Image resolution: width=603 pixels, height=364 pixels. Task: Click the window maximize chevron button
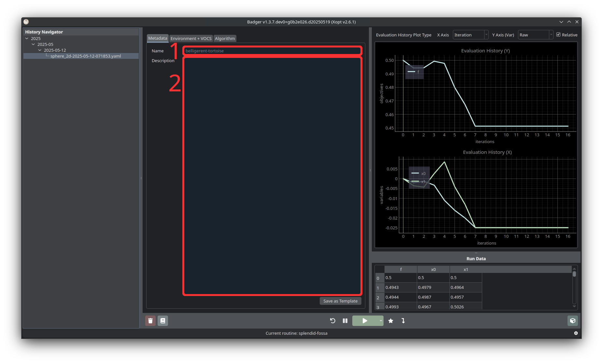coord(569,22)
